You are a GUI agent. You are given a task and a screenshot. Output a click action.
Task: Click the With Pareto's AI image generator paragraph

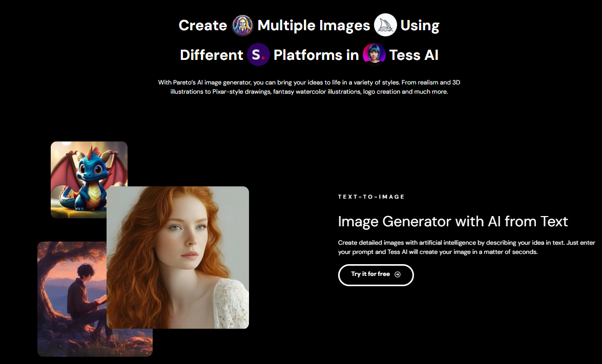[x=309, y=87]
